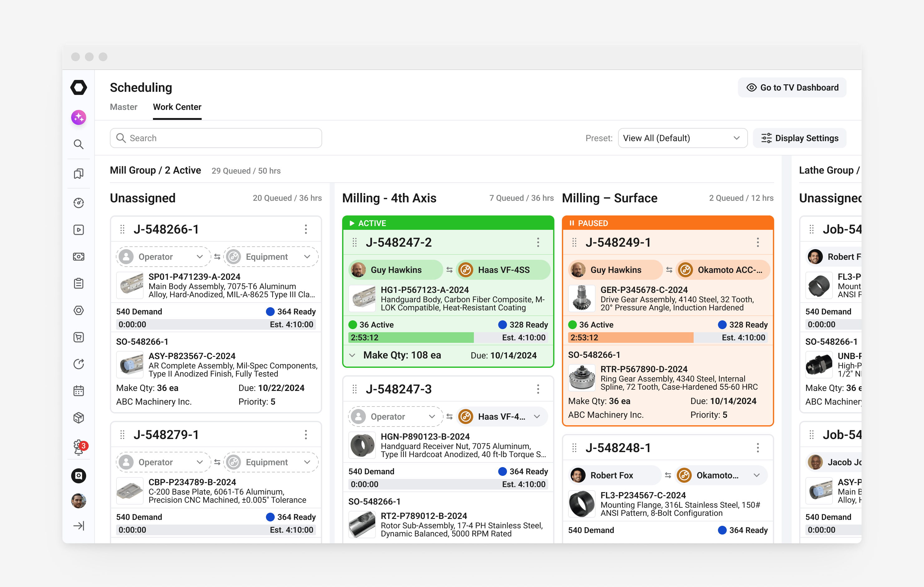The height and width of the screenshot is (587, 924).
Task: Click RTR-P567890-D-2024 ring gear thumbnail
Action: point(582,378)
